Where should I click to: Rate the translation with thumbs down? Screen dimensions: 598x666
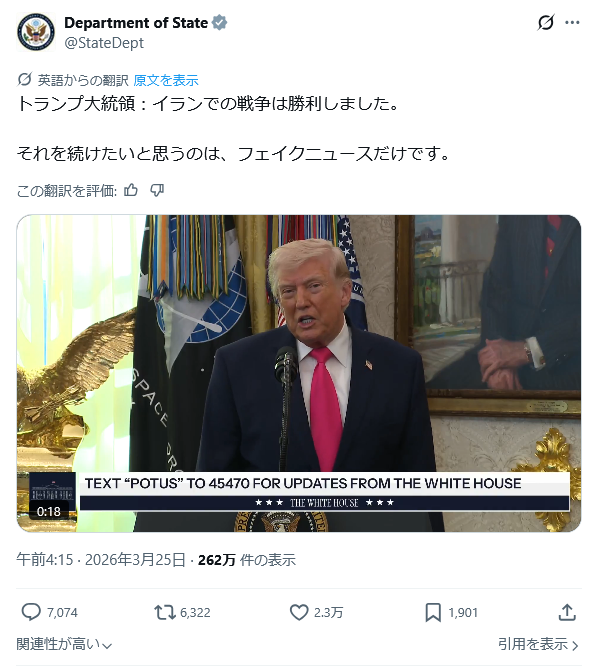tap(157, 190)
